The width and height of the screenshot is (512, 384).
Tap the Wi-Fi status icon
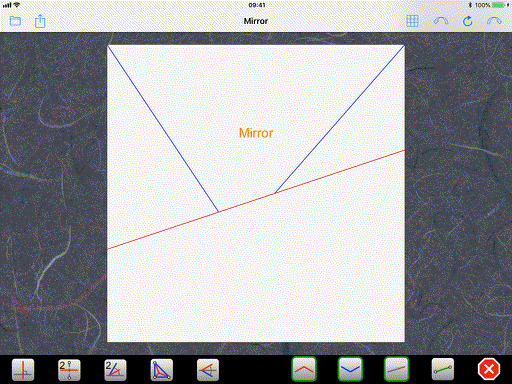pyautogui.click(x=17, y=5)
